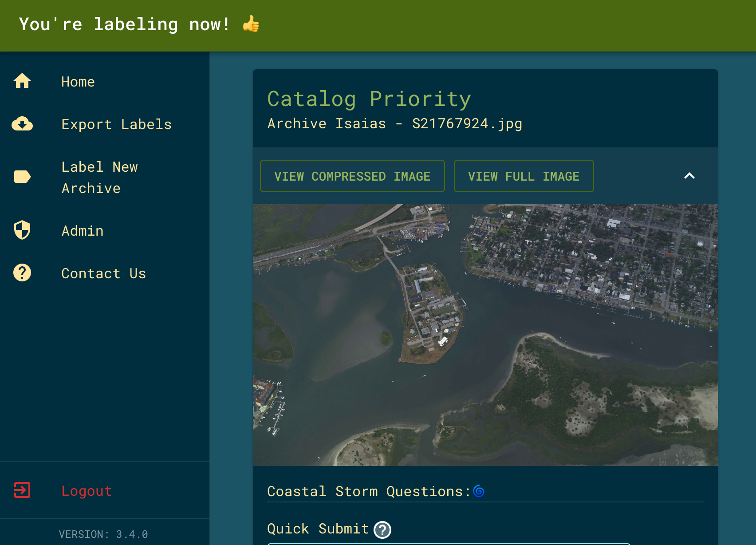Select the filename Archive Isaias - S21767924.jpg
This screenshot has height=545, width=756.
point(394,124)
